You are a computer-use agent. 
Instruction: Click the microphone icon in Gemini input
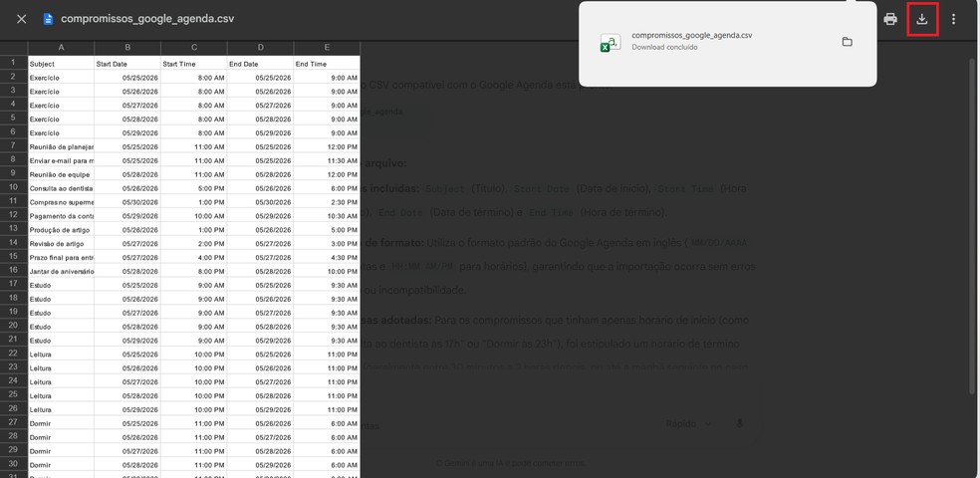pyautogui.click(x=739, y=423)
